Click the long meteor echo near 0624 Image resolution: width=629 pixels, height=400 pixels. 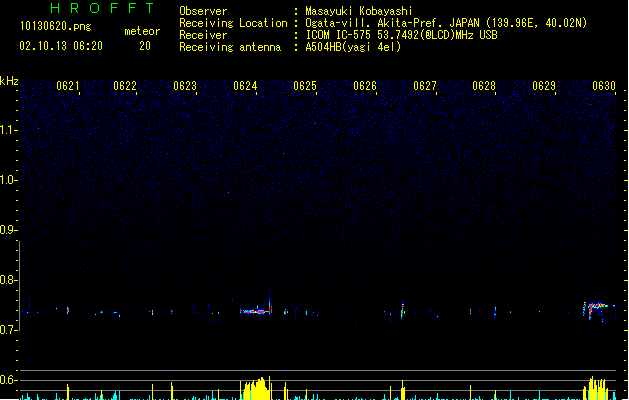256,311
